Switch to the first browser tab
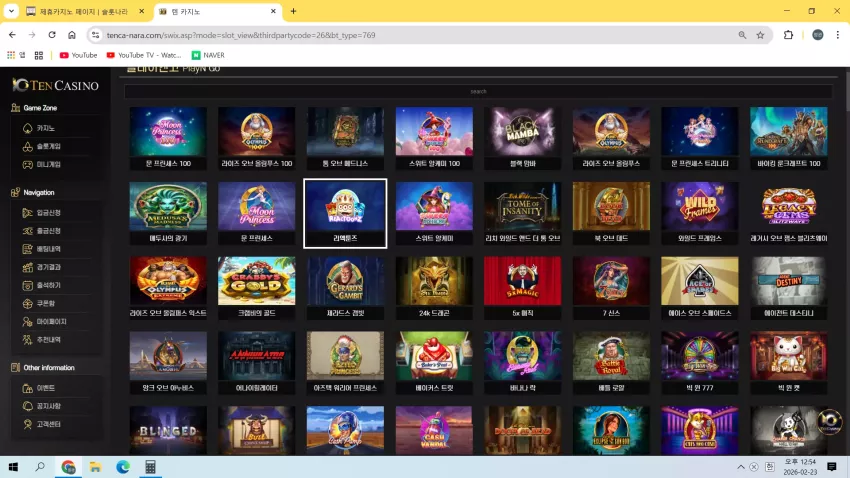 point(84,11)
